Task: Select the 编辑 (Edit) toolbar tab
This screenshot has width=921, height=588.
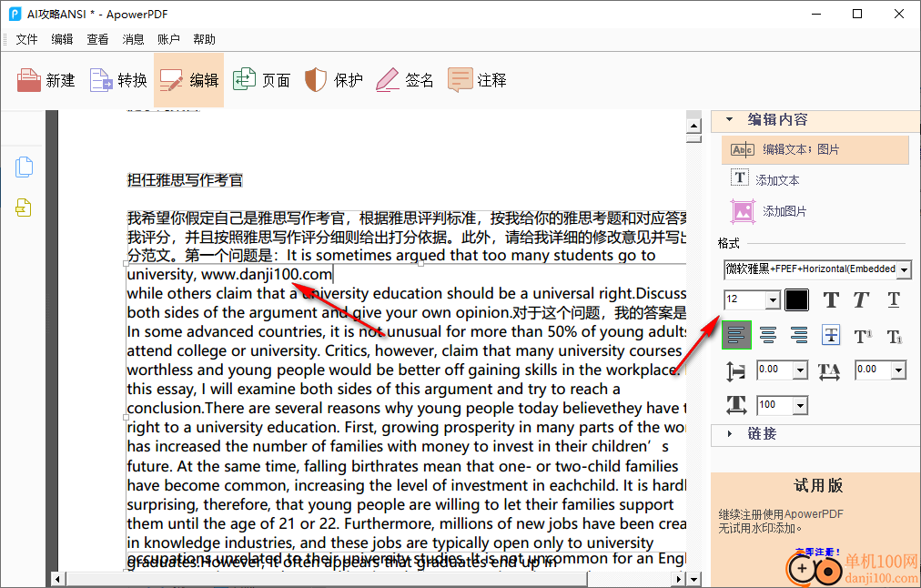Action: click(x=189, y=80)
